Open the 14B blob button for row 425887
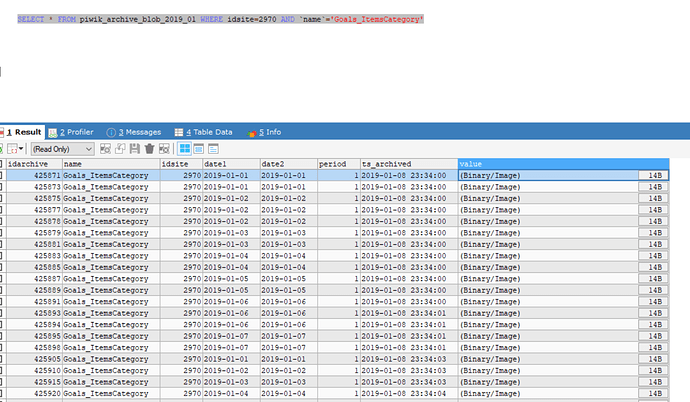Viewport: 690px width, 402px height. (653, 278)
